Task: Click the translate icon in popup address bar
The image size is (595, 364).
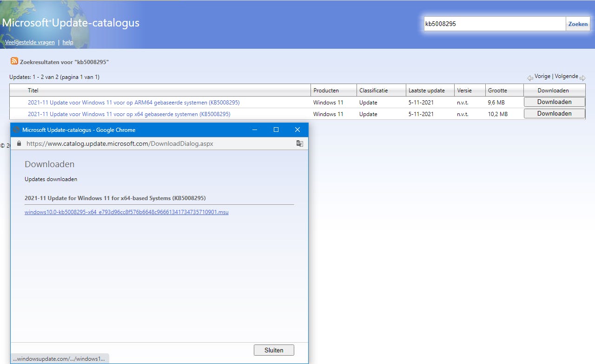Action: pos(300,144)
